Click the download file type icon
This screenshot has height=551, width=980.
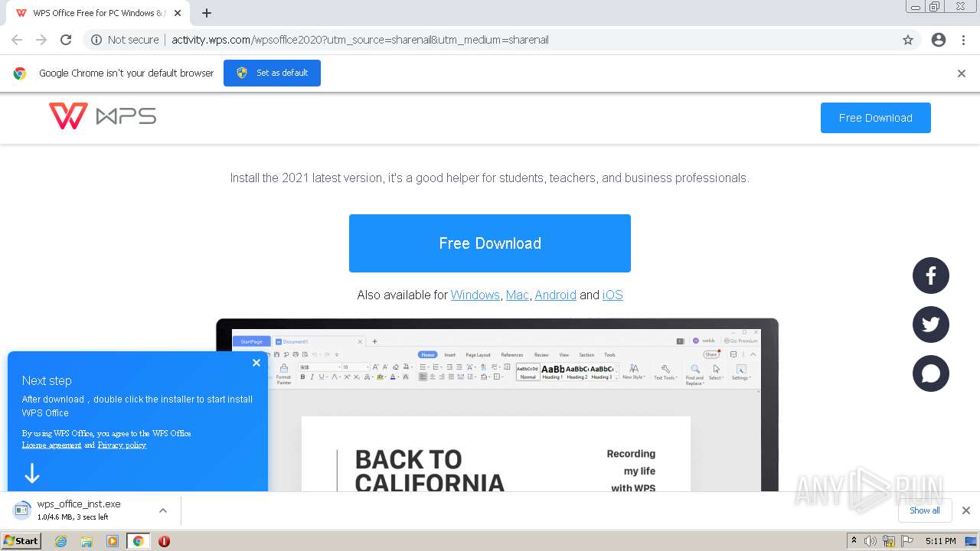22,510
